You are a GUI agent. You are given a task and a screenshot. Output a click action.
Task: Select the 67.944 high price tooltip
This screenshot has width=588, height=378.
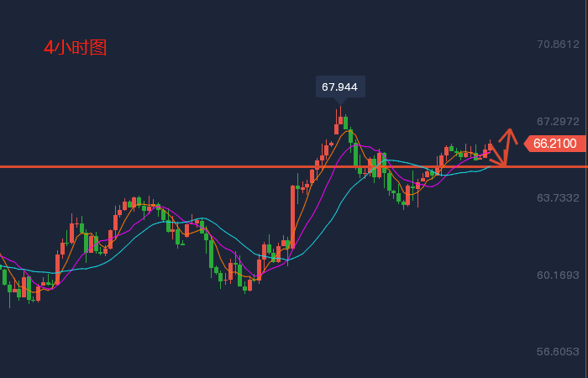click(x=339, y=87)
